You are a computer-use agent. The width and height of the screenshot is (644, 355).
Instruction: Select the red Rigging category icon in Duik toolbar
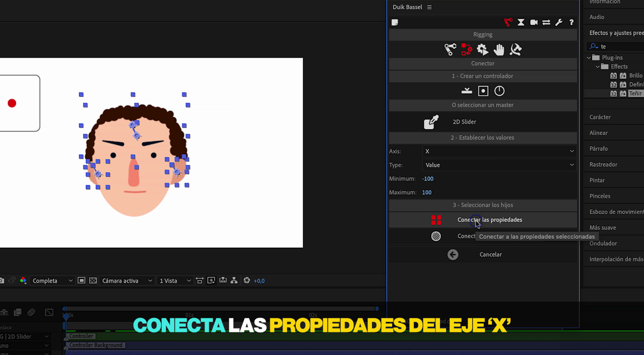click(508, 22)
